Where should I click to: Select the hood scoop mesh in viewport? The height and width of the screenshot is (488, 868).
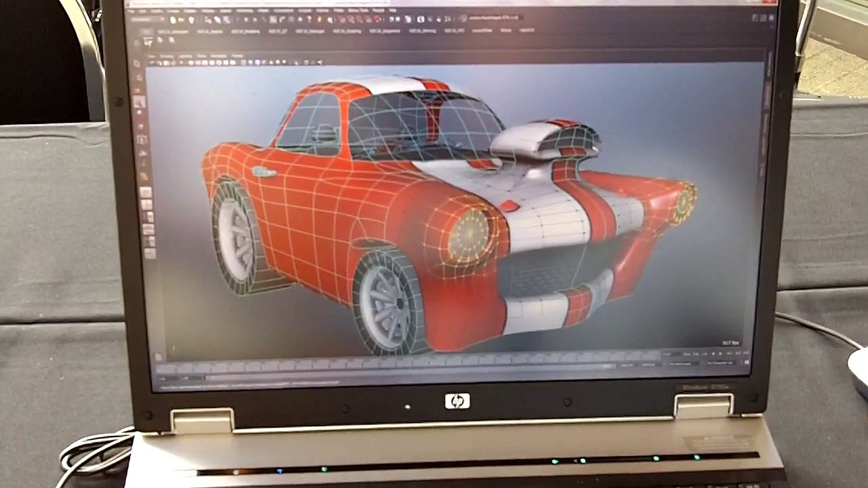pyautogui.click(x=545, y=141)
